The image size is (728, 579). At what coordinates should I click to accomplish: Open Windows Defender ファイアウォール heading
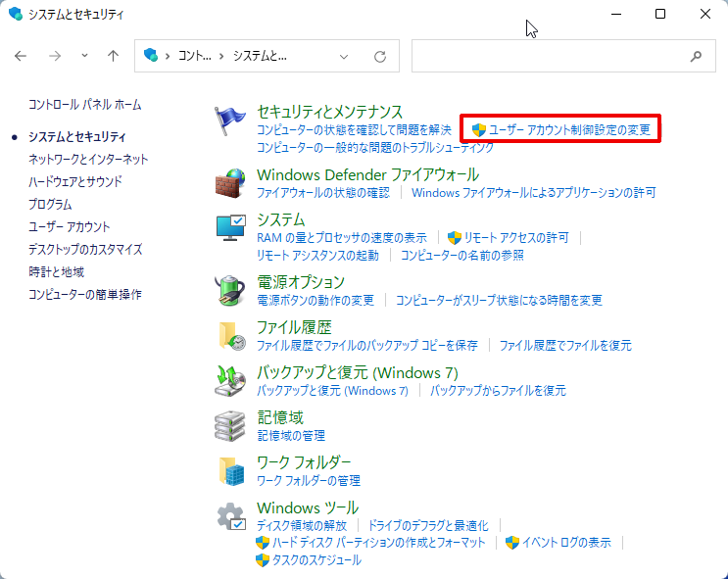pos(368,175)
